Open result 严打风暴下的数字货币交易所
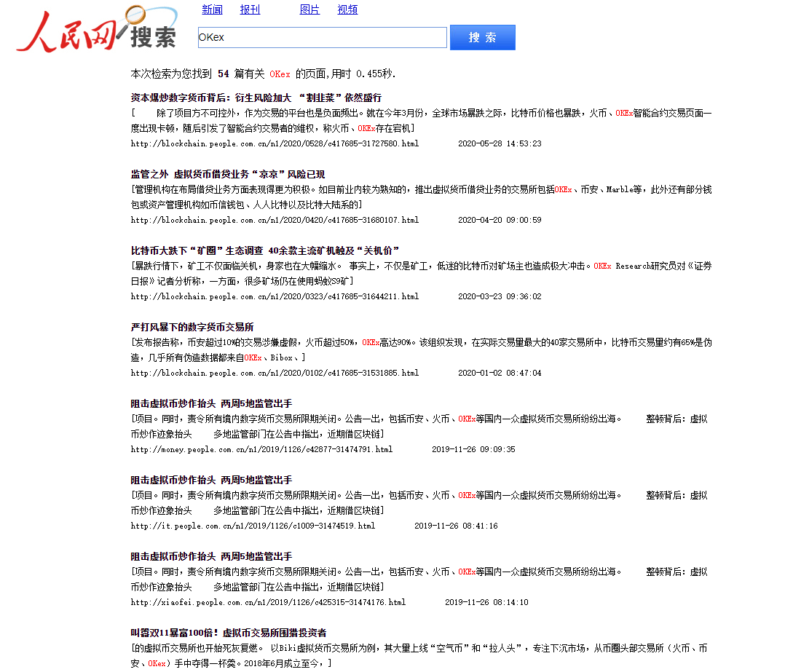 [x=192, y=327]
